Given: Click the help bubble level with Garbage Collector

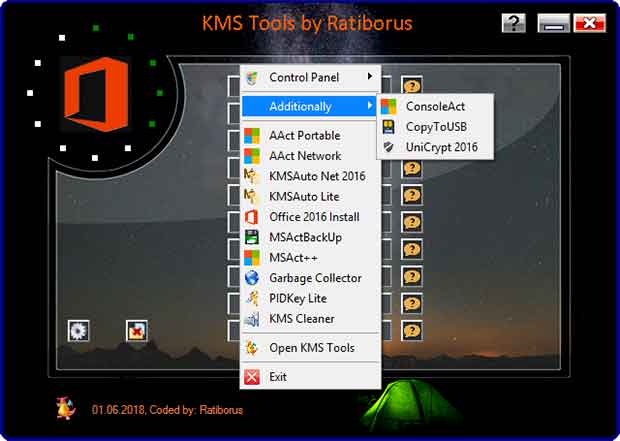Looking at the screenshot, I should [412, 276].
